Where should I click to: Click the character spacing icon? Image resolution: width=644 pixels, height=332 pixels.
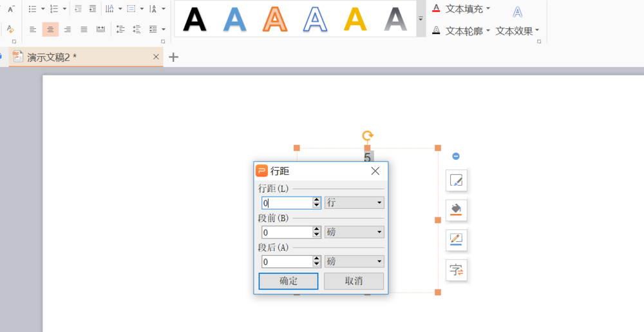(153, 8)
